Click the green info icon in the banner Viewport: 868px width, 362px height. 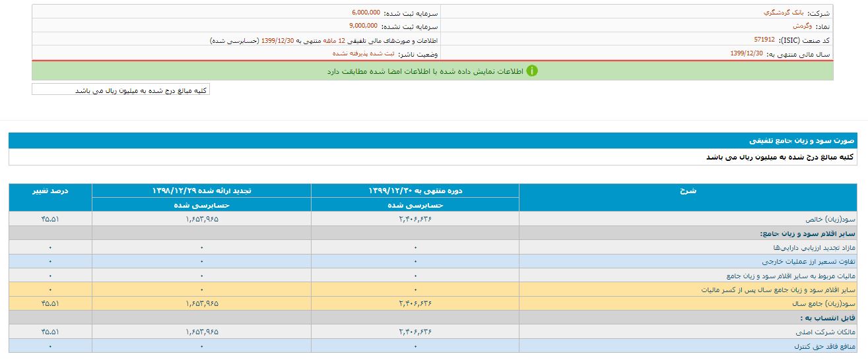[532, 71]
